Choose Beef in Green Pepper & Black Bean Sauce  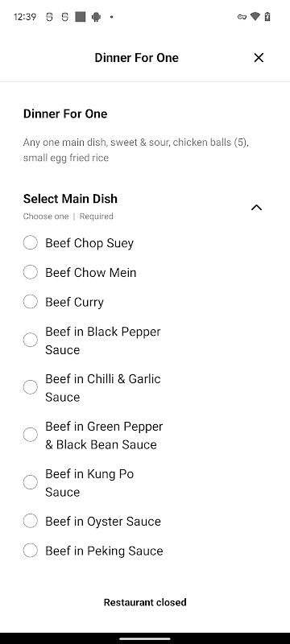pyautogui.click(x=31, y=435)
